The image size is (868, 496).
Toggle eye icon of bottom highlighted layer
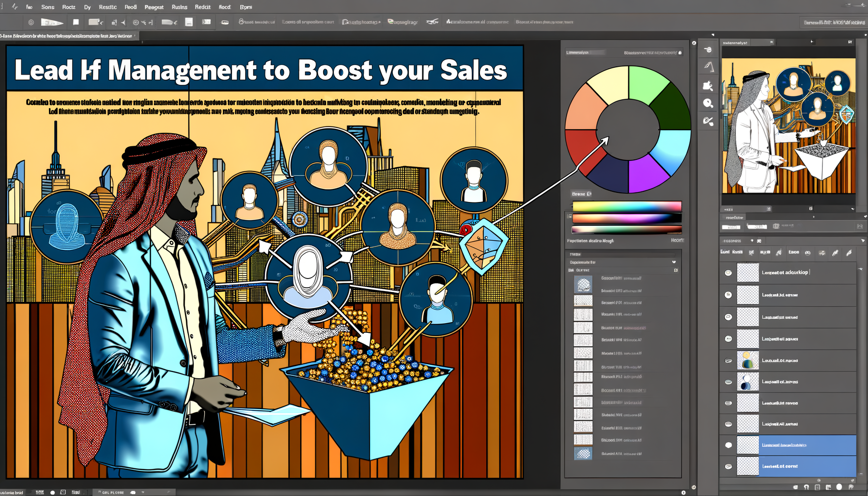click(x=728, y=466)
